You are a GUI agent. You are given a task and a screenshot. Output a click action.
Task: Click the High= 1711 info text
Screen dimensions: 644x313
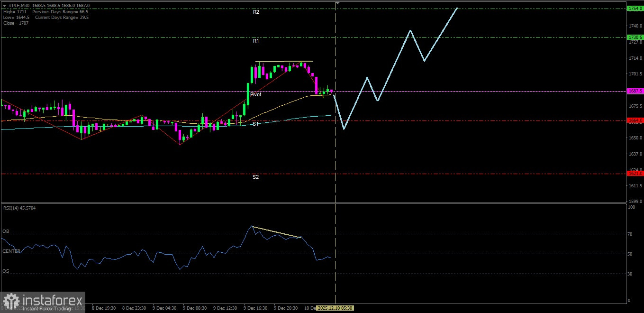pyautogui.click(x=15, y=11)
